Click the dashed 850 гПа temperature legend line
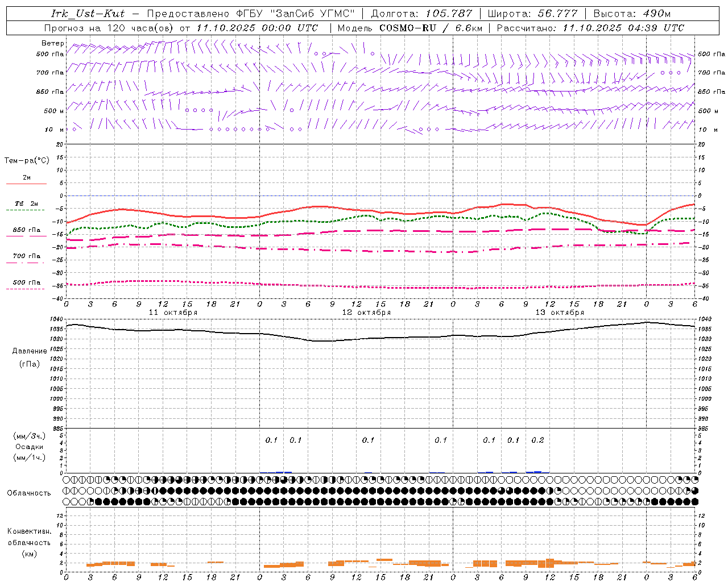 click(26, 236)
